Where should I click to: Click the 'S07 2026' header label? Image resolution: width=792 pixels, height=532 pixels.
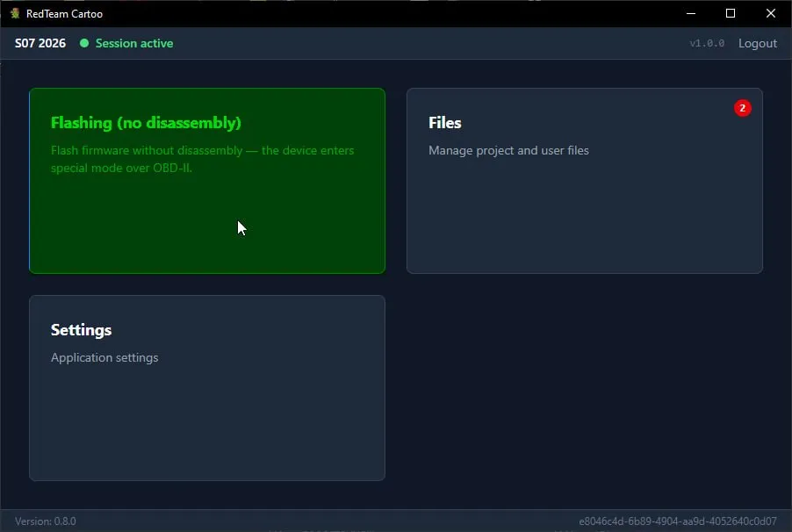tap(40, 43)
